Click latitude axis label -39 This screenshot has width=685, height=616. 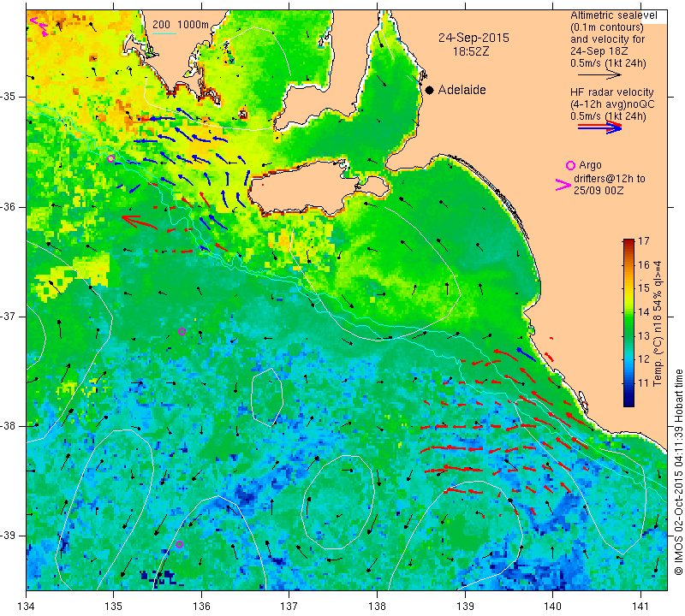(11, 536)
